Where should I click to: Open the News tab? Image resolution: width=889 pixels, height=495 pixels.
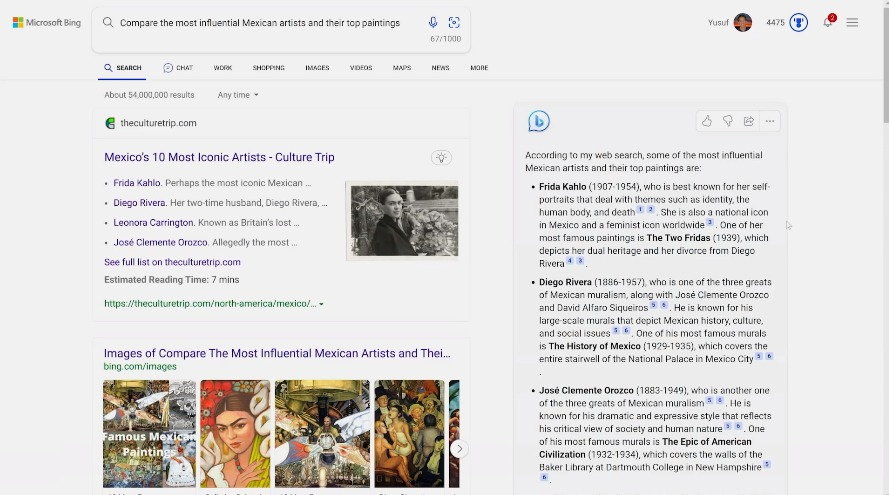tap(440, 67)
